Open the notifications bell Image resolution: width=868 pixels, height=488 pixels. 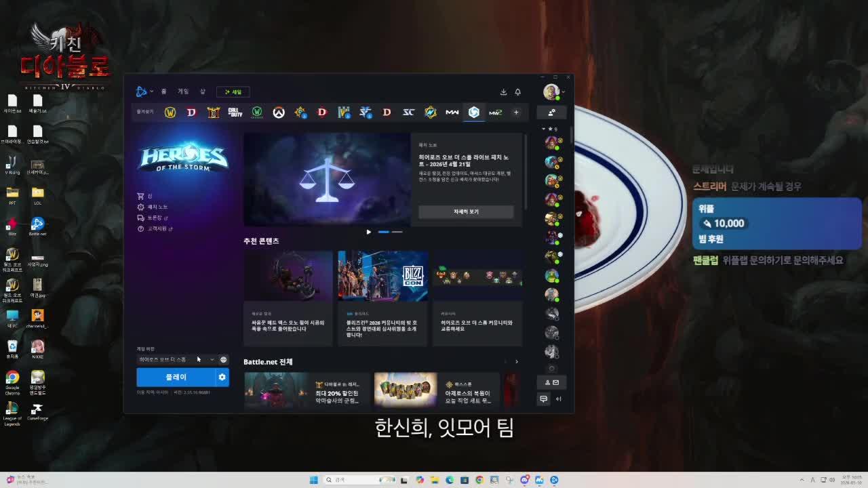pos(517,91)
